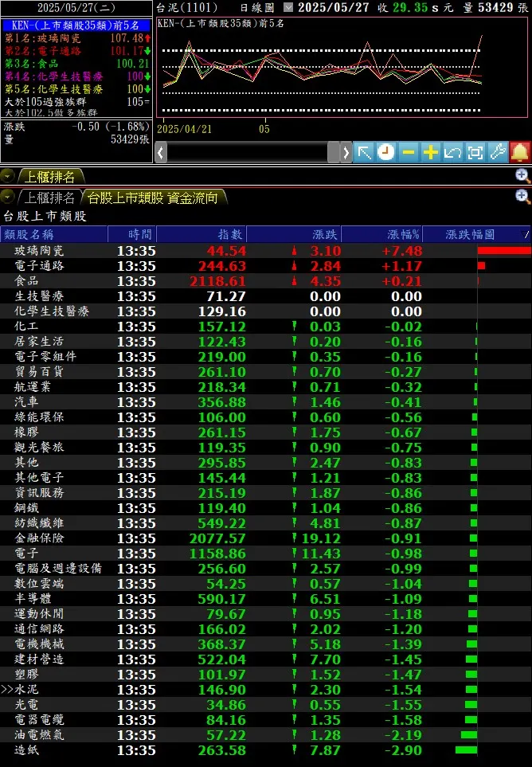Image resolution: width=532 pixels, height=767 pixels.
Task: Select the 半導體 sector row
Action: point(266,599)
